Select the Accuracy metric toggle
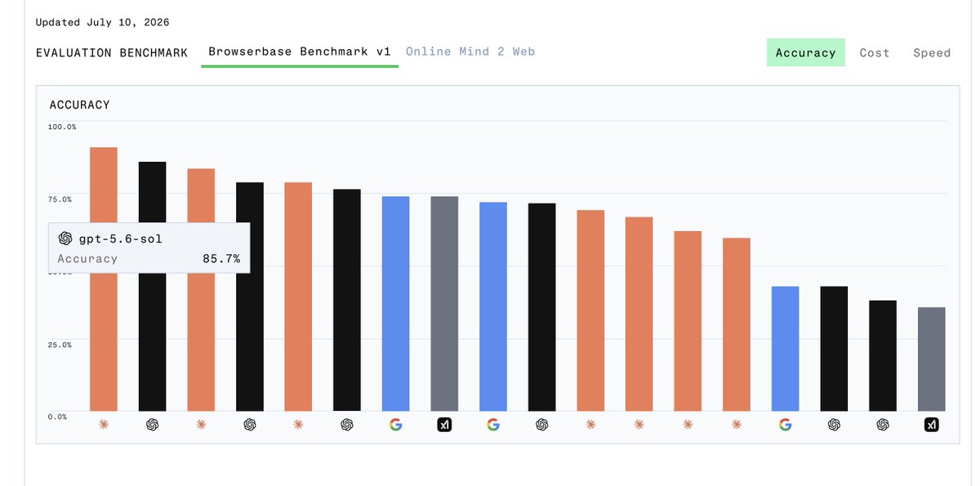The image size is (980, 486). coord(806,52)
